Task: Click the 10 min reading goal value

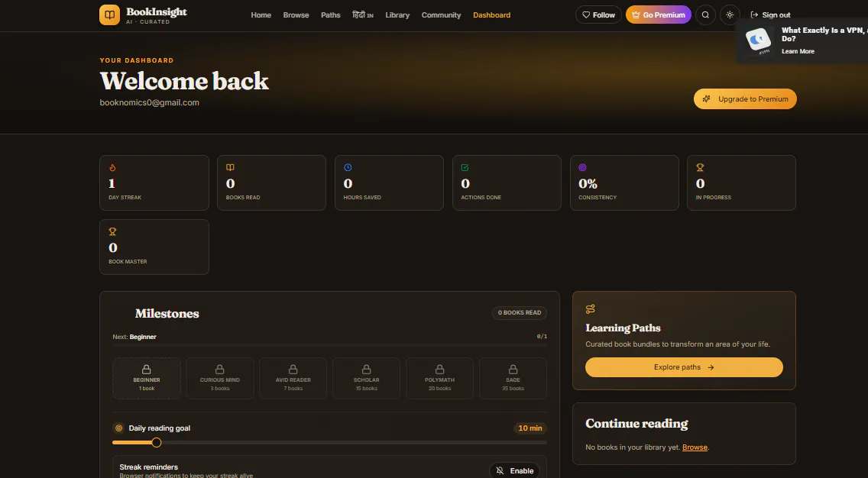Action: (x=530, y=428)
